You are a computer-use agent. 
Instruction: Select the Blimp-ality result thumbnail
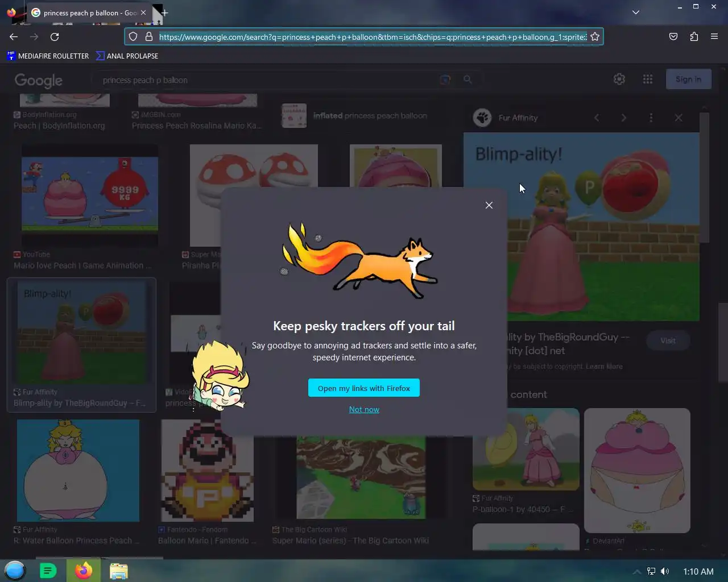(x=81, y=332)
